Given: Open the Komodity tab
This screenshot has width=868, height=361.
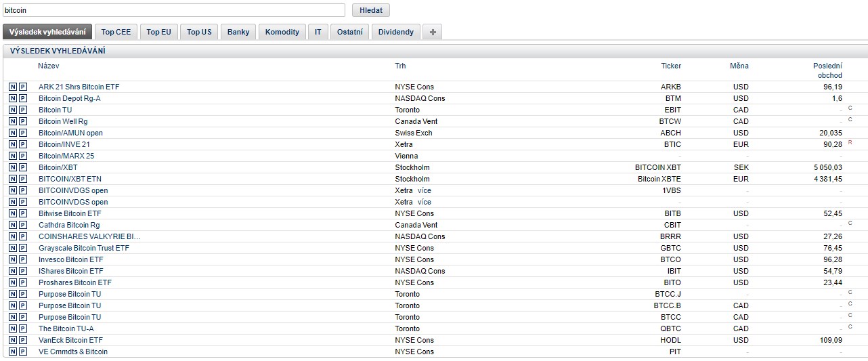Looking at the screenshot, I should (x=282, y=32).
